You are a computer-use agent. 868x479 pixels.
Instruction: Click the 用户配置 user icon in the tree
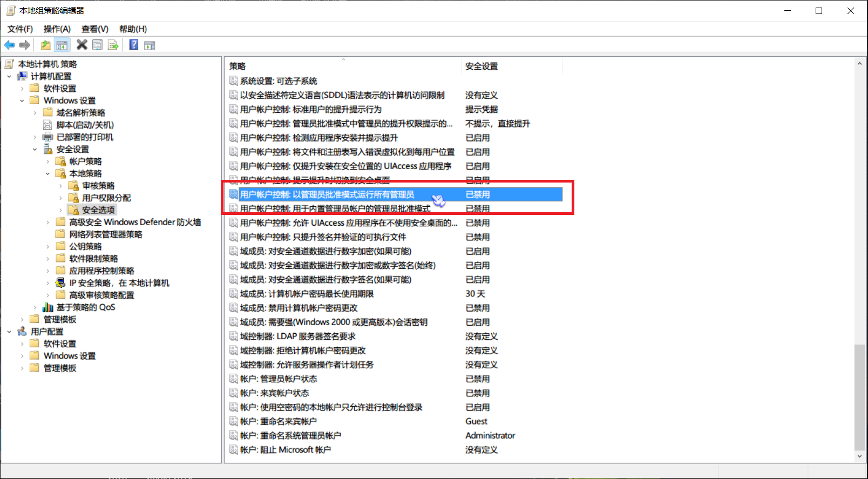22,332
